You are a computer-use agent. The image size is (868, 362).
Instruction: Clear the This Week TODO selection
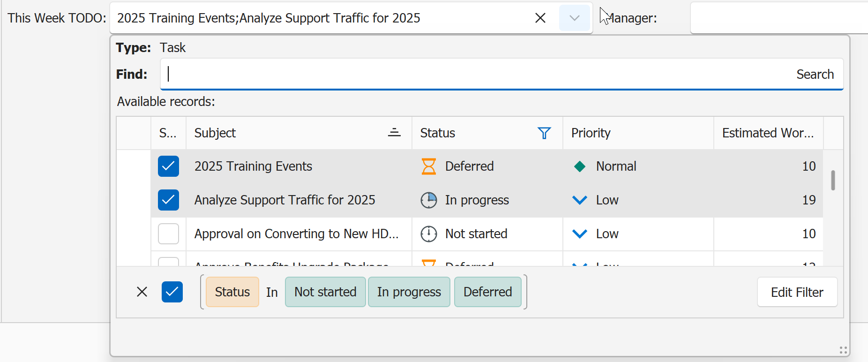point(540,18)
